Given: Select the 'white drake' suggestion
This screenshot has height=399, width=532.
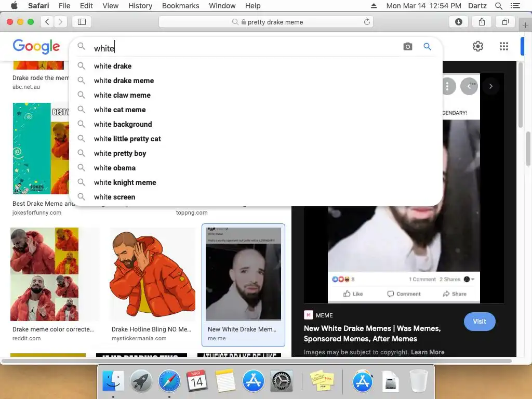Looking at the screenshot, I should pyautogui.click(x=256, y=66).
